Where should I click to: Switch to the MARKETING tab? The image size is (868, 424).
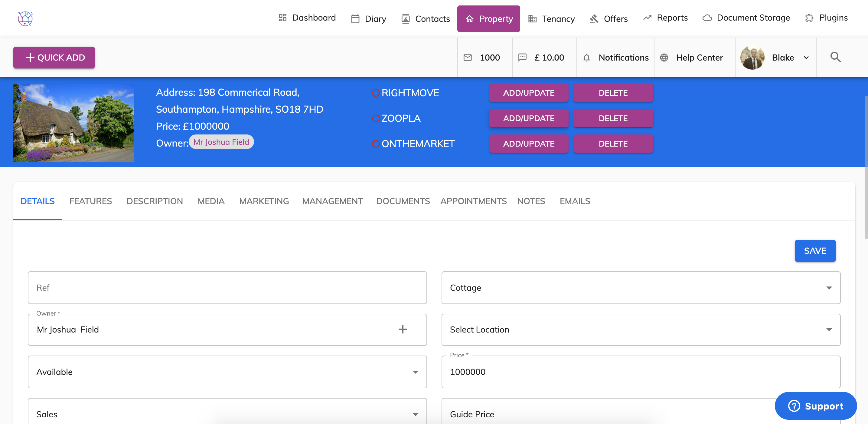(x=264, y=201)
